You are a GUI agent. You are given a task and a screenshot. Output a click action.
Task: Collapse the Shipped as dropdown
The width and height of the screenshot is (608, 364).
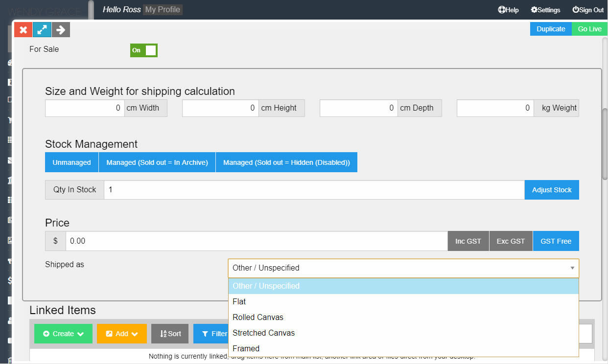point(572,268)
